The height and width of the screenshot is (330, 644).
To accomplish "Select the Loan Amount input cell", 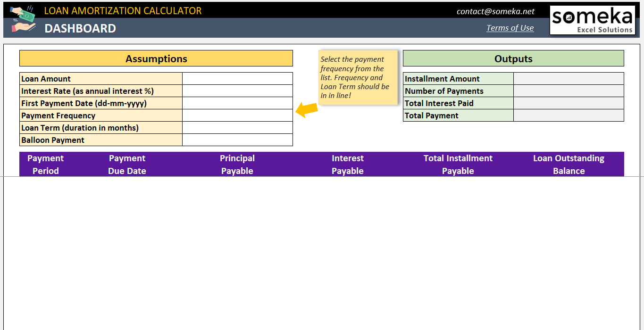I will (x=237, y=79).
